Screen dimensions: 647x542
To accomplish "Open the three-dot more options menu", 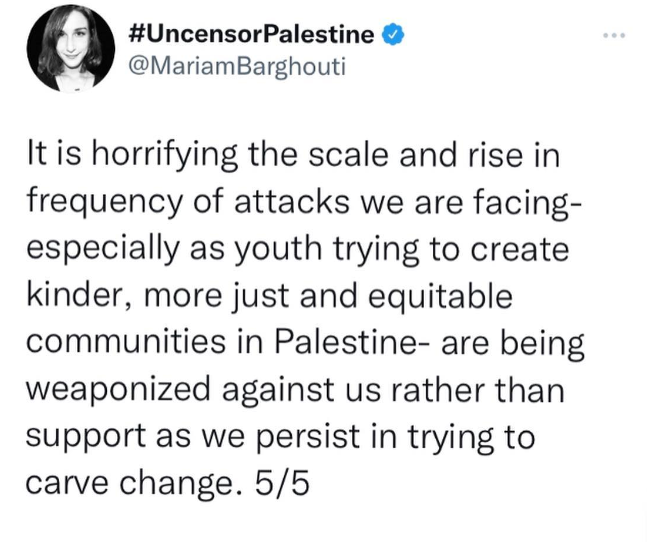I will 614,35.
